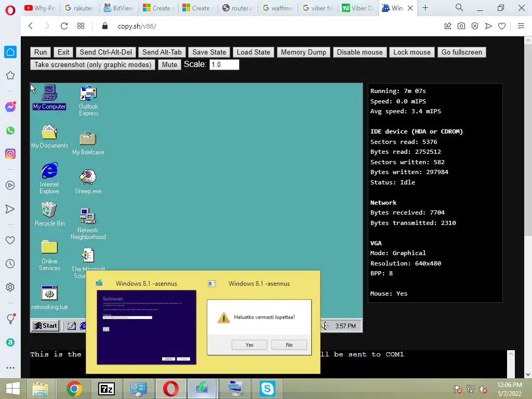
Task: Open Chrome from Windows taskbar
Action: click(x=74, y=389)
